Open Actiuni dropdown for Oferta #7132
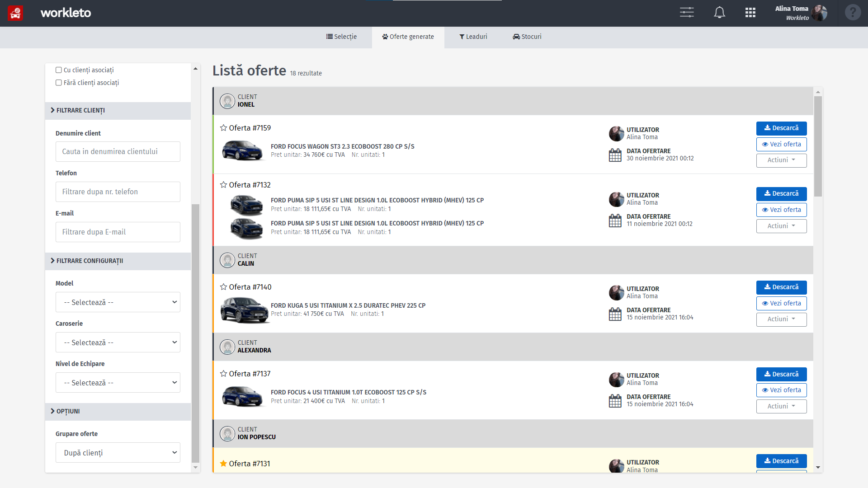868x488 pixels. click(781, 226)
